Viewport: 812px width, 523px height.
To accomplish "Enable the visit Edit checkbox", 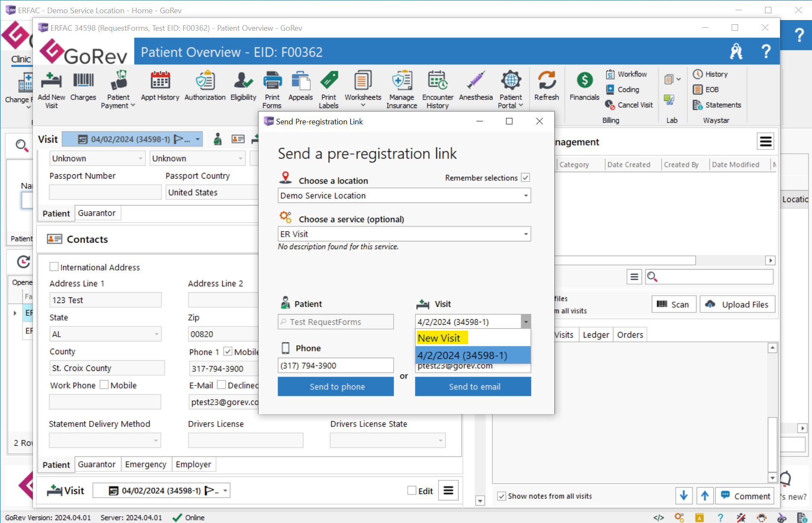I will (412, 491).
